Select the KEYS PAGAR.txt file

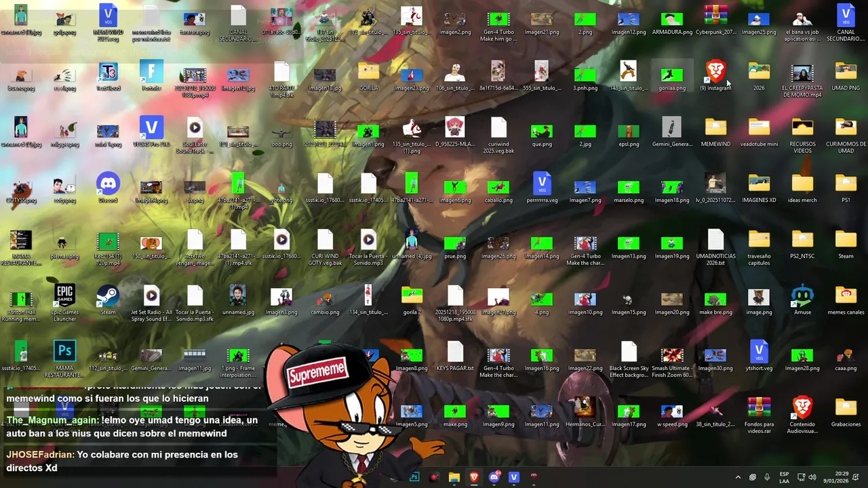point(455,357)
